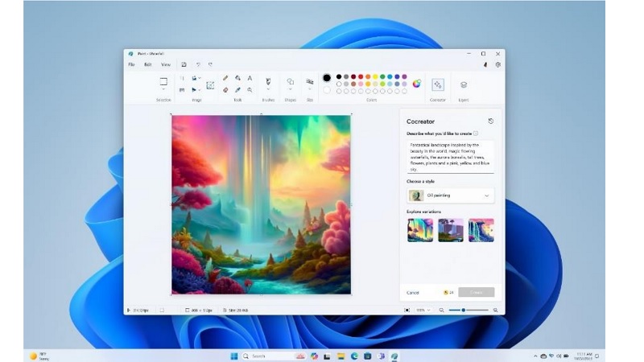Click the fit to window icon
This screenshot has width=644, height=362.
point(407,311)
